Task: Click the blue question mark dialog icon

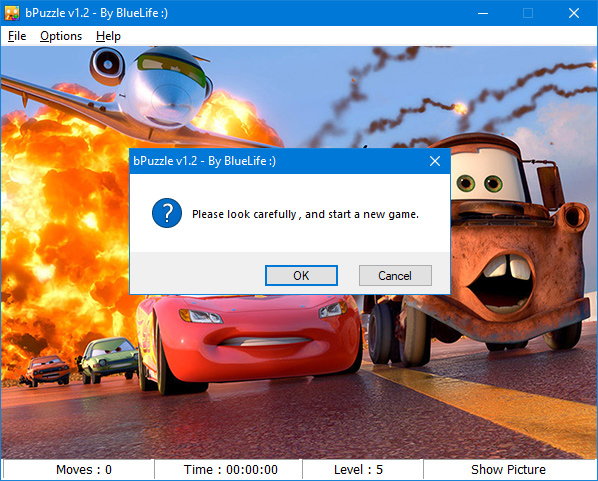Action: pyautogui.click(x=167, y=213)
